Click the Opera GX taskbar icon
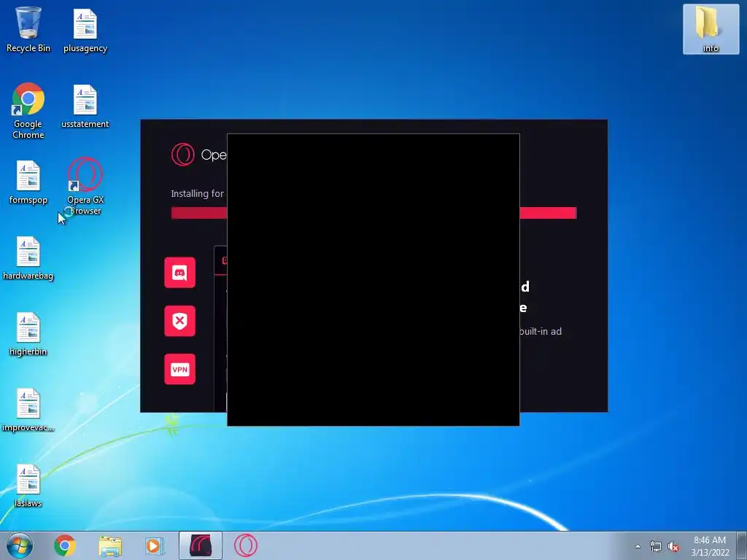 pyautogui.click(x=246, y=545)
